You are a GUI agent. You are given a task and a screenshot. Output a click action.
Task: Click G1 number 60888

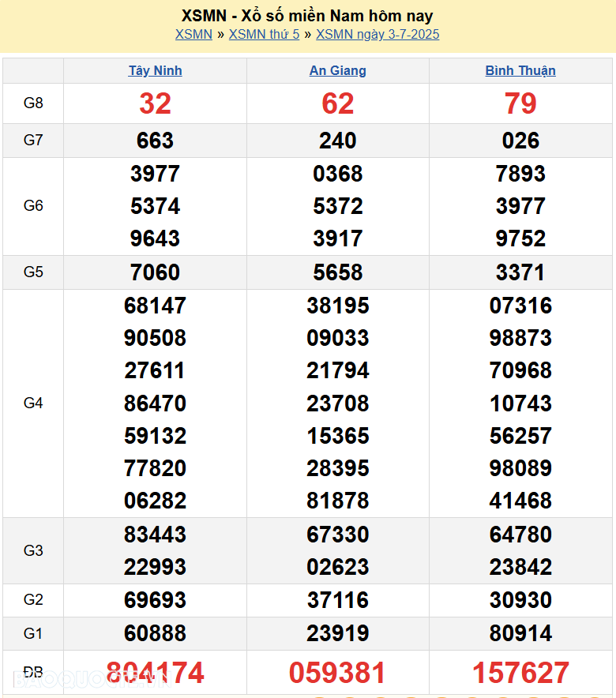(x=155, y=633)
